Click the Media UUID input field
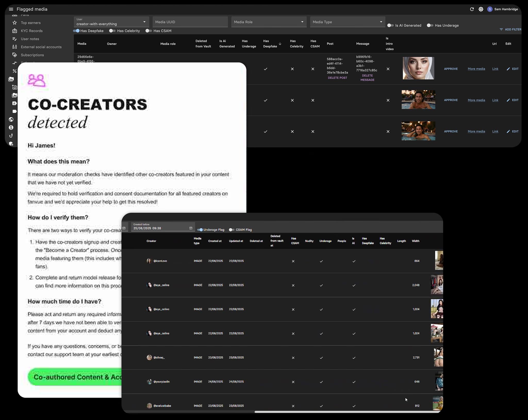The height and width of the screenshot is (420, 528). point(190,22)
